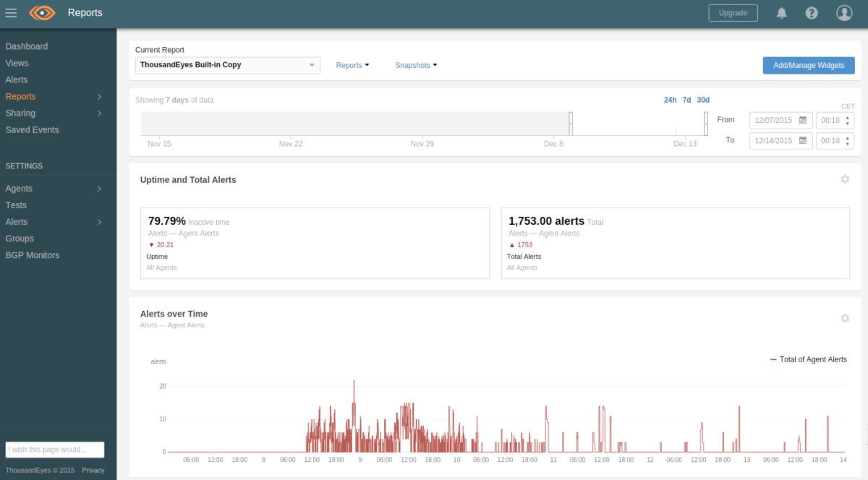Click the hamburger menu icon
The image size is (868, 480).
point(10,12)
